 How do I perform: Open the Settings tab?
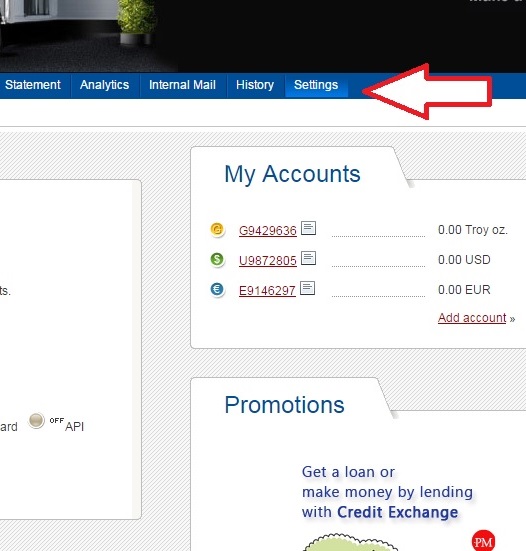316,85
